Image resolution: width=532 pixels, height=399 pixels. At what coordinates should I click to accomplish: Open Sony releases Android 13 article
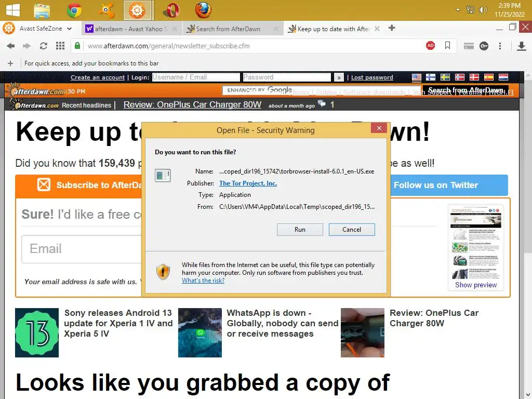coord(118,323)
